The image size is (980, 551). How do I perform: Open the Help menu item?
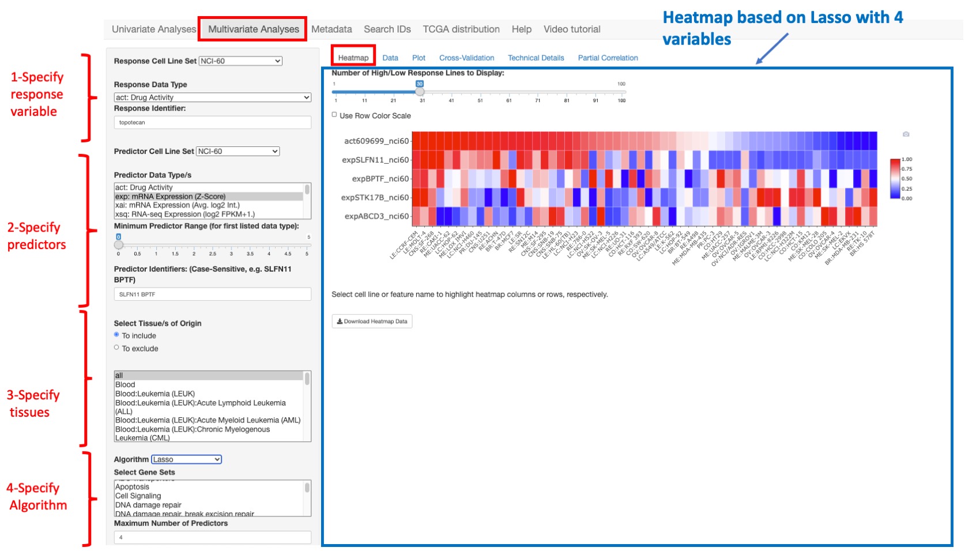tap(521, 29)
